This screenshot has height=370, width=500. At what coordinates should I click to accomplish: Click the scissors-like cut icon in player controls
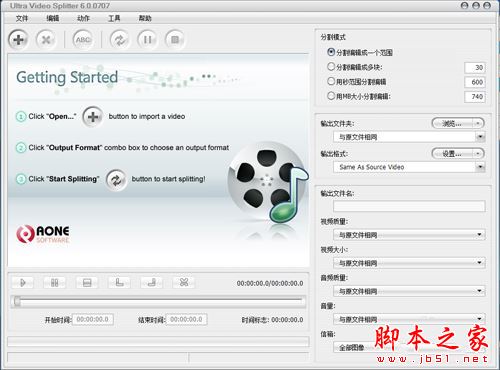click(x=184, y=283)
